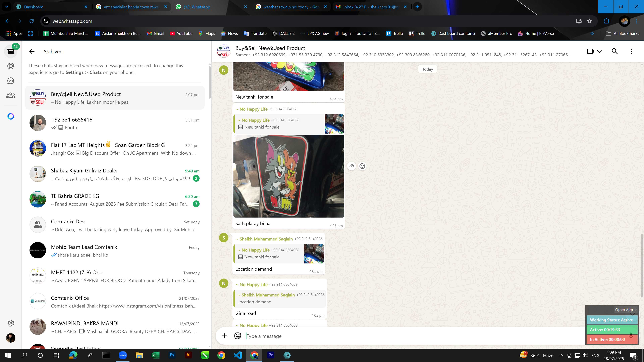The image size is (644, 362).
Task: Open the Flat 17 Lac MT Heights chat
Action: pos(115,149)
